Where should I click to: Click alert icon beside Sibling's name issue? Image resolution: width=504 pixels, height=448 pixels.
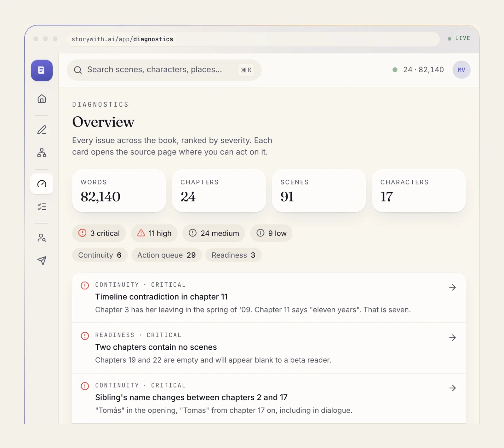[x=85, y=386]
